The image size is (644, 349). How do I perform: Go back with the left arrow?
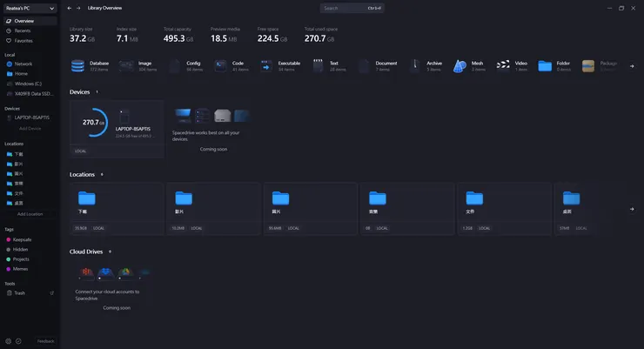(x=70, y=8)
